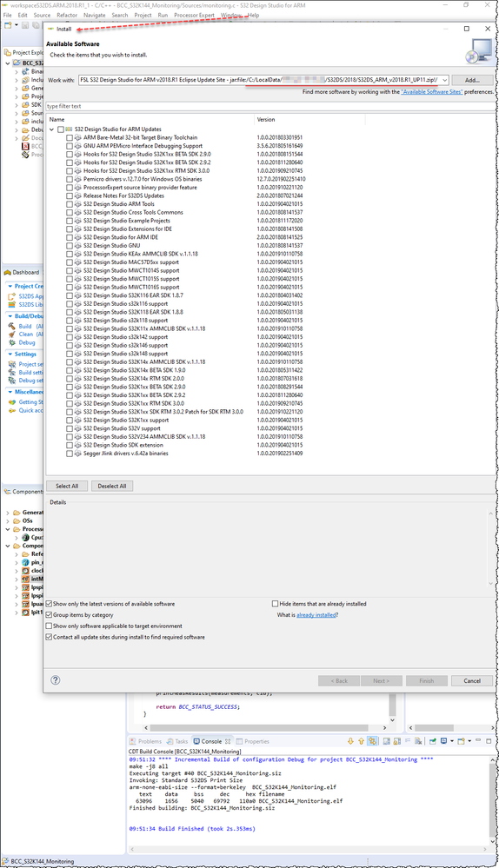499x868 pixels.
Task: Collapse the Processors node in Components
Action: click(8, 529)
